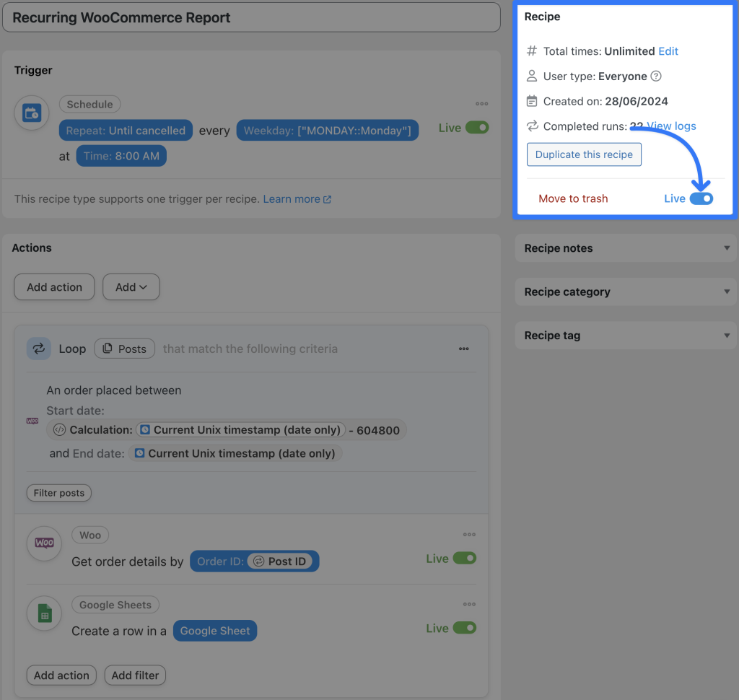
Task: Open the Add dropdown under Actions
Action: (131, 286)
